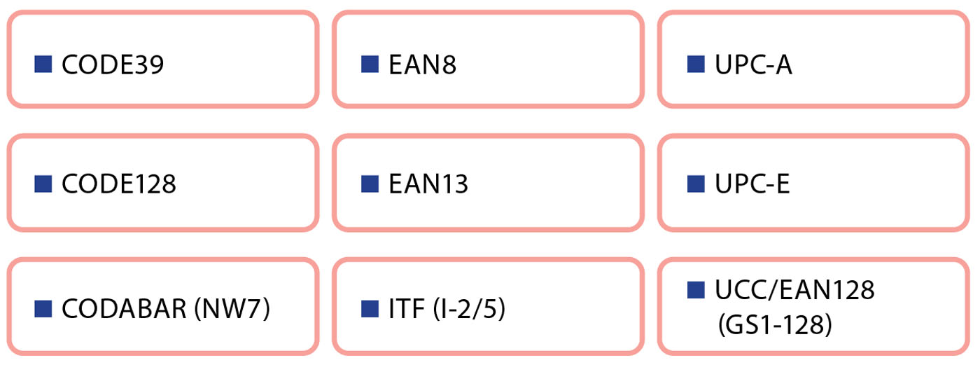Click the blue square beside CODE39
Screen dimensions: 980x365
tap(43, 64)
